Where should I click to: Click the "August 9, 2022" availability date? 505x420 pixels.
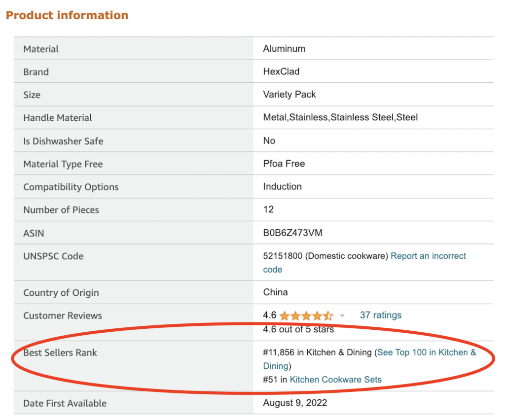[x=294, y=403]
